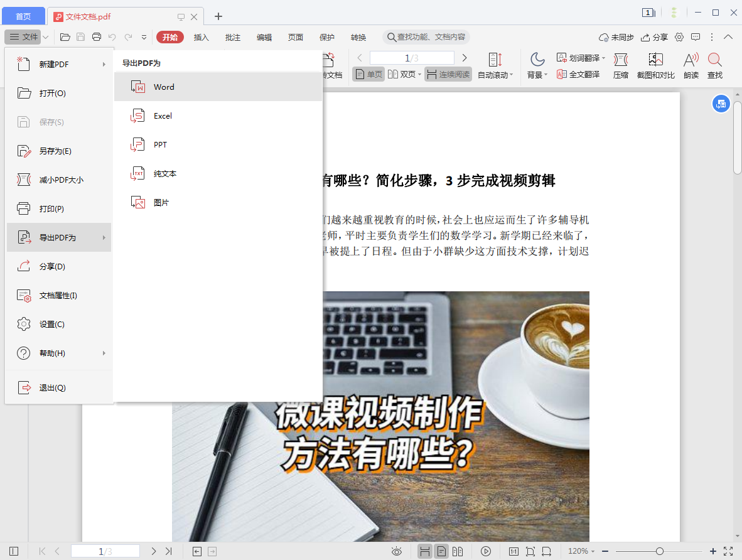Click the save disk toolbar icon
Viewport: 742px width, 560px height.
[x=81, y=37]
